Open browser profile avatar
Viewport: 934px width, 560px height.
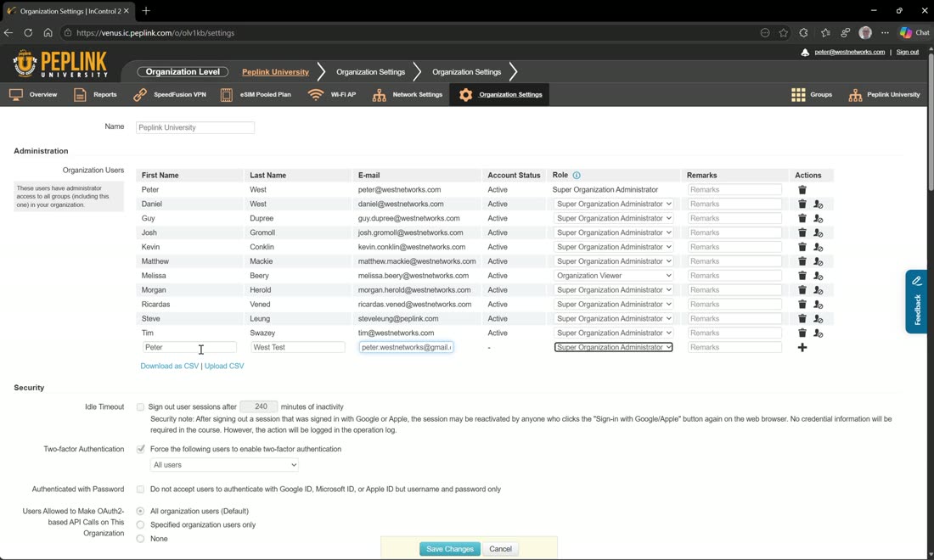(x=865, y=33)
